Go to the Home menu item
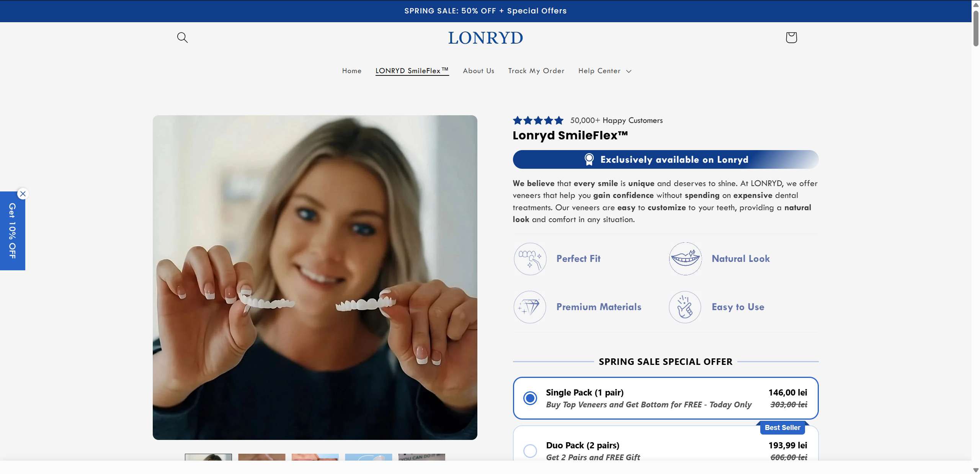The height and width of the screenshot is (474, 980). tap(351, 71)
